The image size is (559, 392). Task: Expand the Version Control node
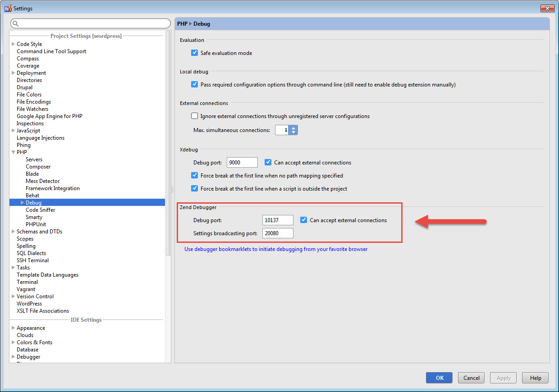point(13,296)
